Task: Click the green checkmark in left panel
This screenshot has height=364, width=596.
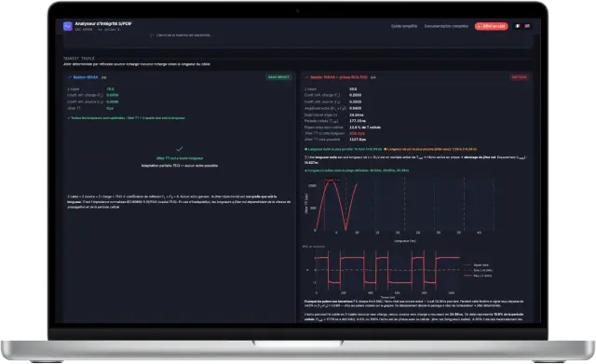Action: click(x=180, y=149)
